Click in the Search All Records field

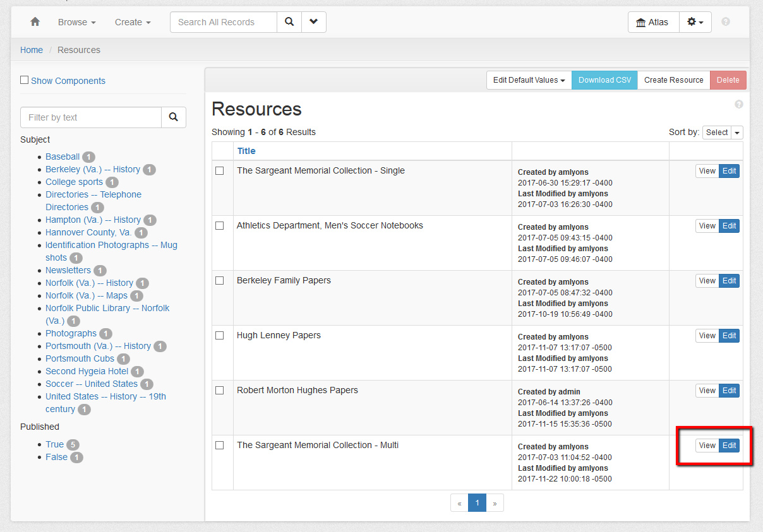click(224, 22)
